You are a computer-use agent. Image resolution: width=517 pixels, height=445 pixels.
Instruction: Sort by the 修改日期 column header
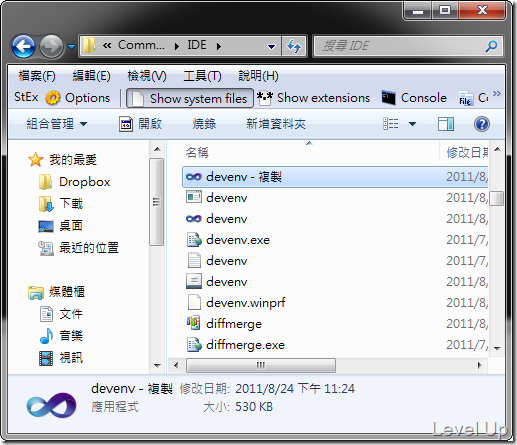467,153
